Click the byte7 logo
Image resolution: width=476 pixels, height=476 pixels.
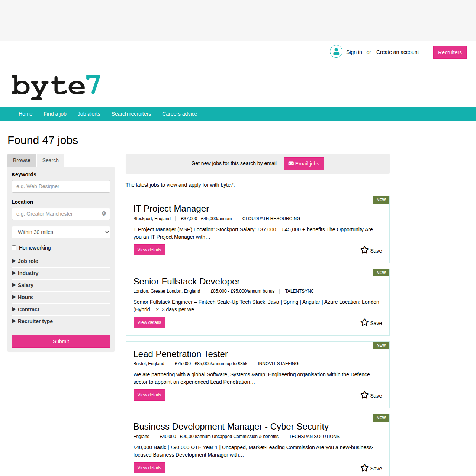pyautogui.click(x=56, y=86)
